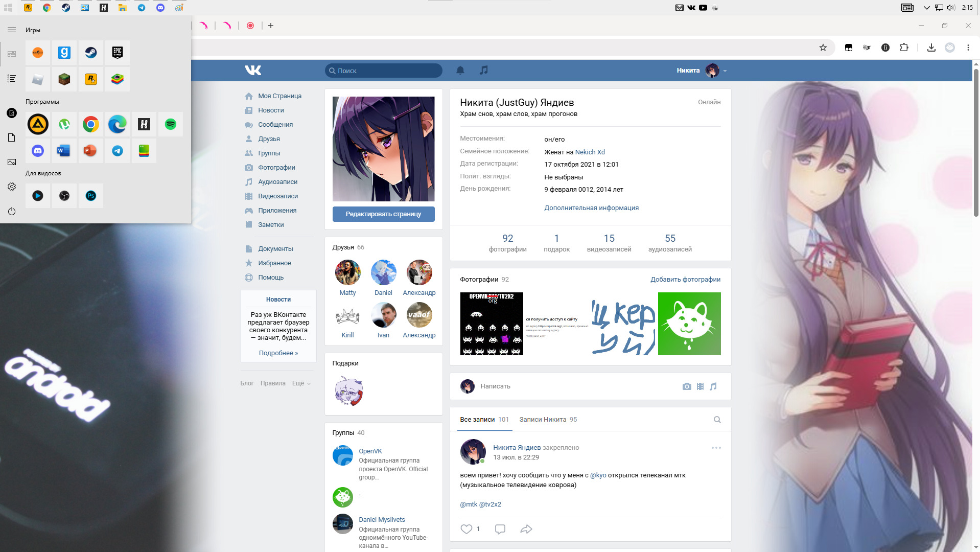
Task: Search wall posts with the magnifier icon
Action: pos(717,420)
